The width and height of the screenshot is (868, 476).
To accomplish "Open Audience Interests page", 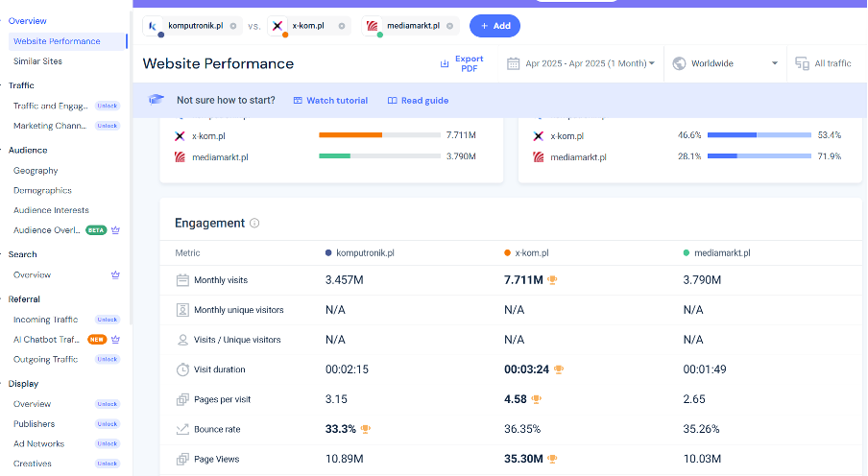I will [51, 210].
